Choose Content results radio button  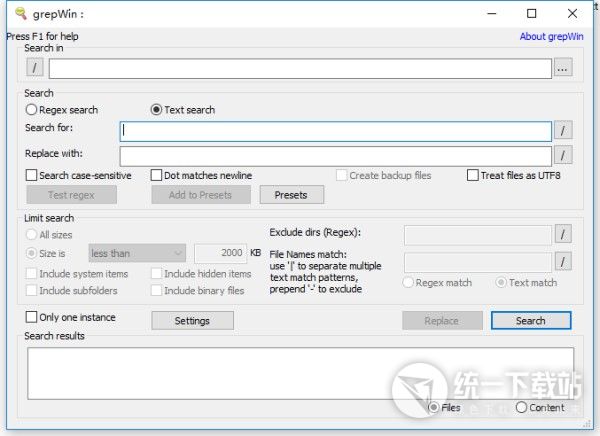point(522,407)
